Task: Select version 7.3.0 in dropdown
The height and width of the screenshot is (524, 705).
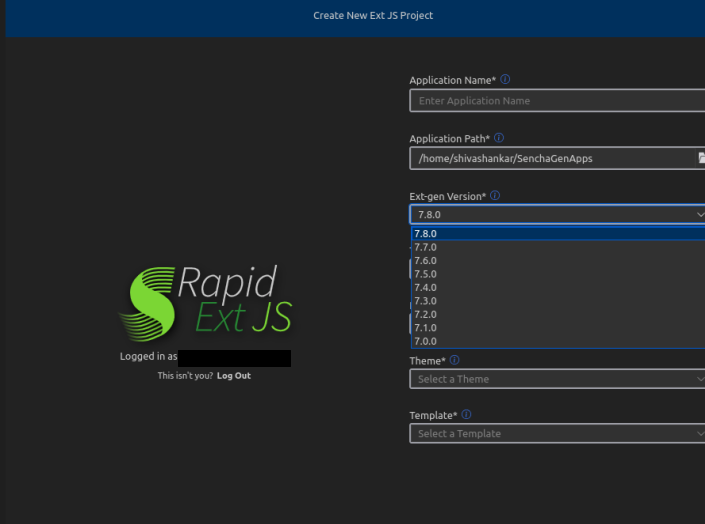Action: (426, 301)
